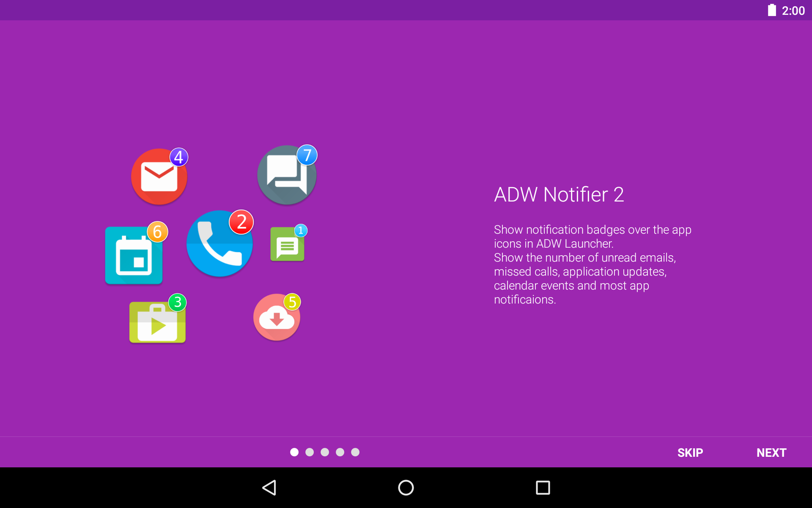Tap the Android back navigation button
This screenshot has width=812, height=508.
[x=269, y=488]
